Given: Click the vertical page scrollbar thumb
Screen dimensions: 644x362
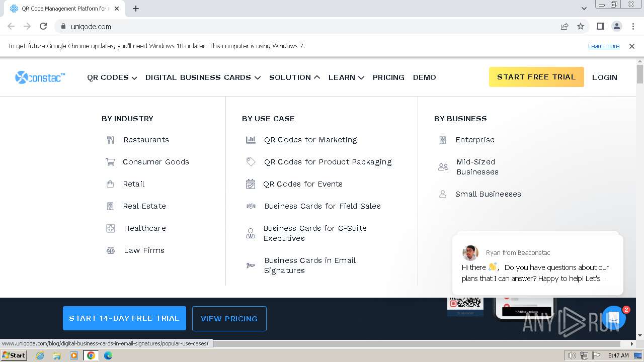Looking at the screenshot, I should 640,74.
